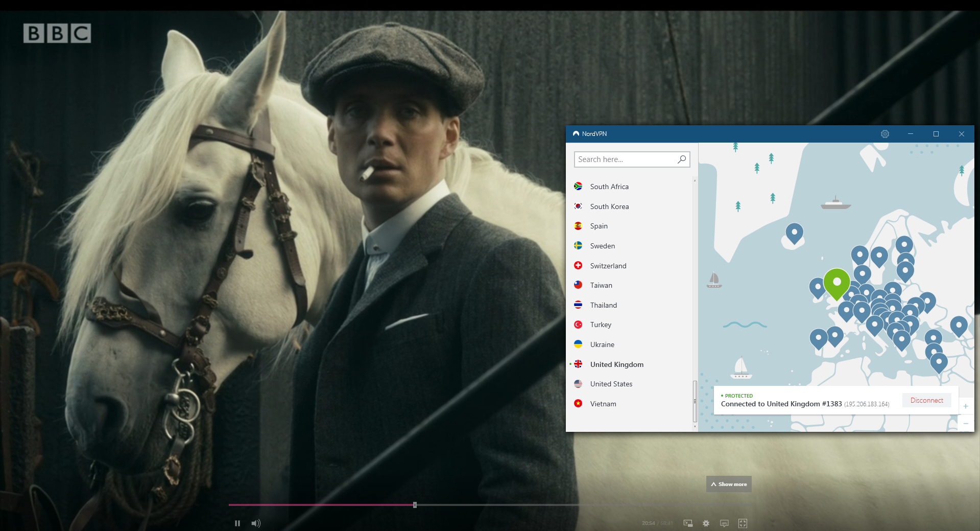This screenshot has width=980, height=531.
Task: Click the NordVPN search field
Action: click(632, 159)
